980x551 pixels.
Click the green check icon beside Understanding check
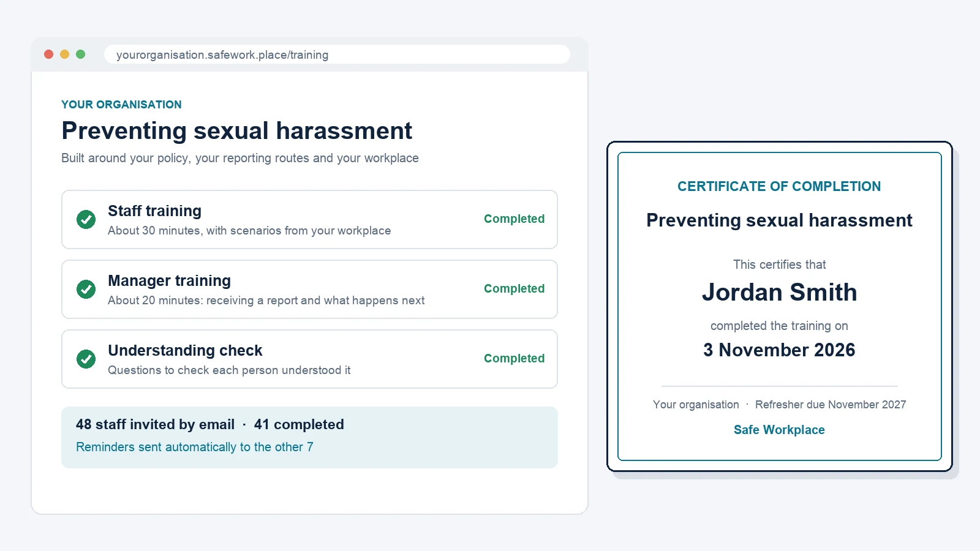coord(86,359)
